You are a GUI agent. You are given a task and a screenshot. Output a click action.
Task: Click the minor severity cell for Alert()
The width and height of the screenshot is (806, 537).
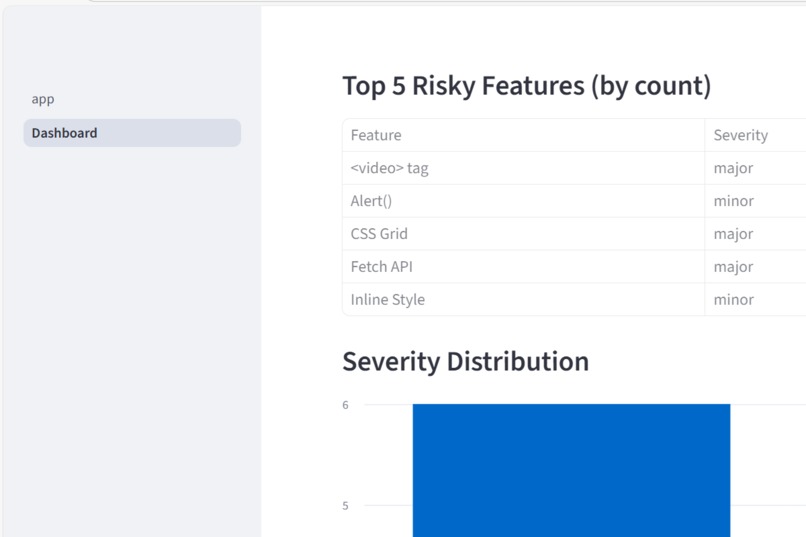(x=755, y=201)
